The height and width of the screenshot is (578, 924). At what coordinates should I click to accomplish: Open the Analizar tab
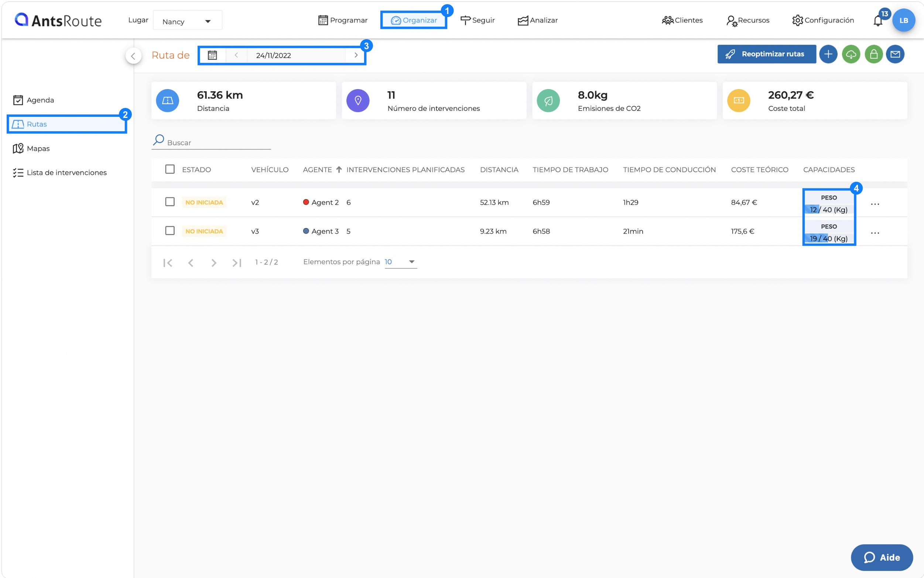pos(537,20)
